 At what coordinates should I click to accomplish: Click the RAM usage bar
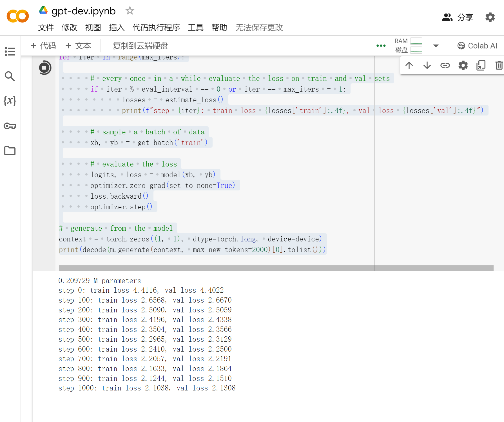click(x=416, y=41)
